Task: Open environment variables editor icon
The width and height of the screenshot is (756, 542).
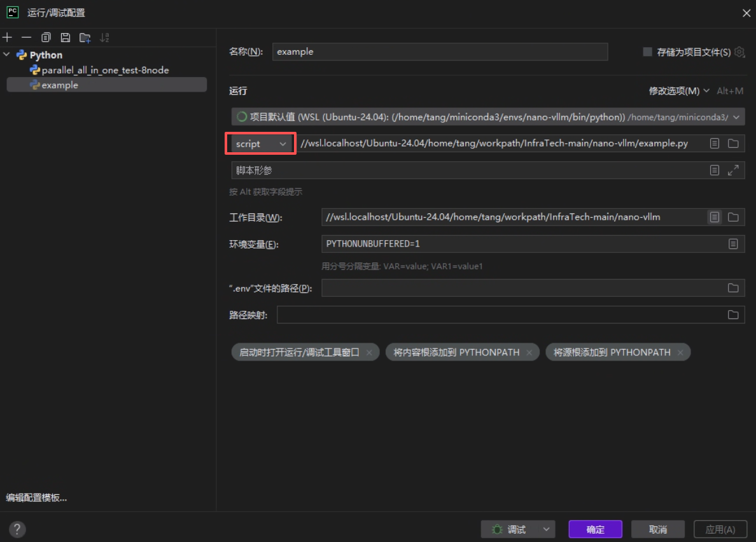Action: [x=733, y=244]
